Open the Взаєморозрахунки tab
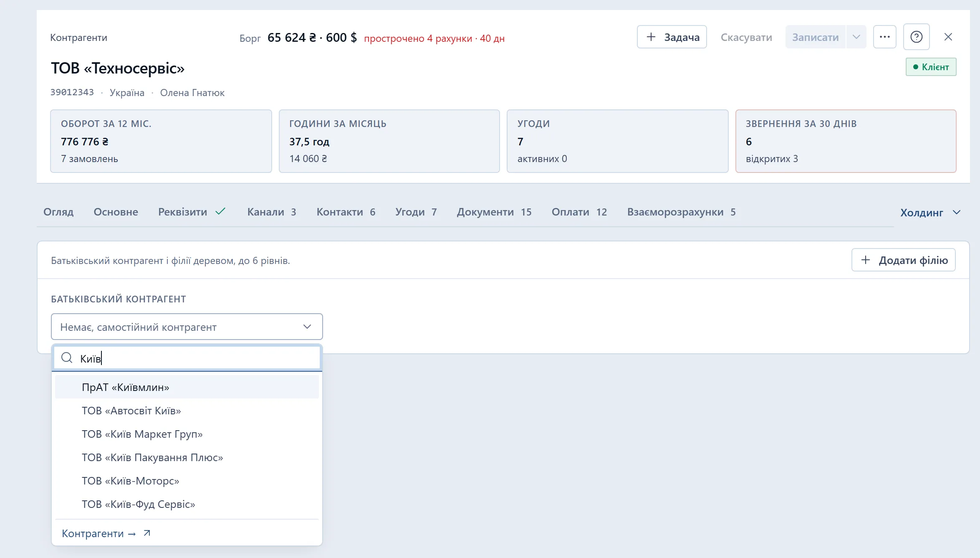The width and height of the screenshot is (980, 558). pyautogui.click(x=681, y=212)
